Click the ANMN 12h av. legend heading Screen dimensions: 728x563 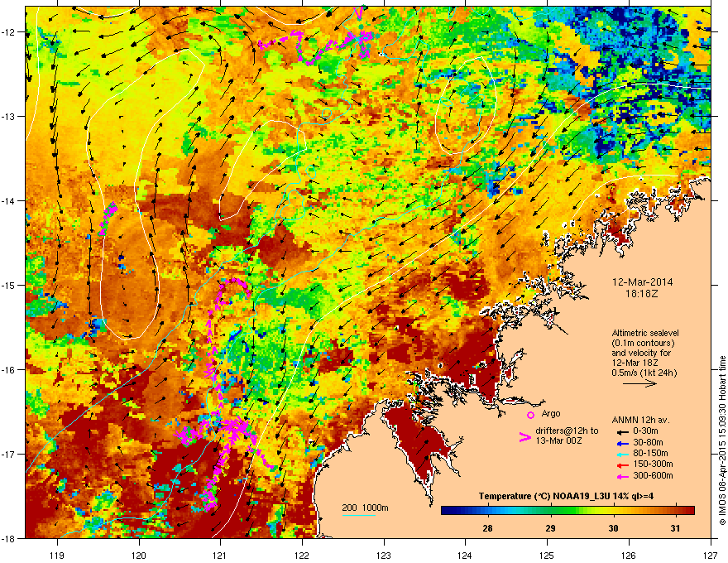point(640,420)
